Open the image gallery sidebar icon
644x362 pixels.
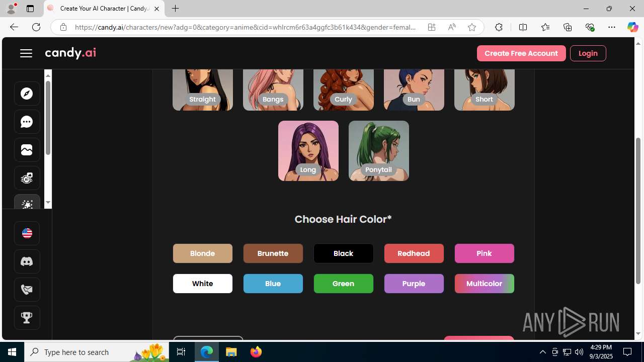coord(27,150)
